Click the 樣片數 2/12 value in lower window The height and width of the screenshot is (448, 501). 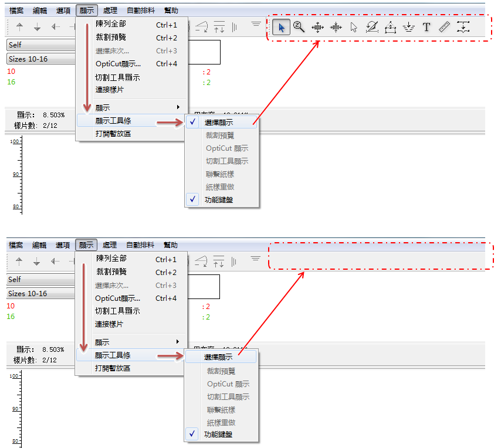point(49,360)
